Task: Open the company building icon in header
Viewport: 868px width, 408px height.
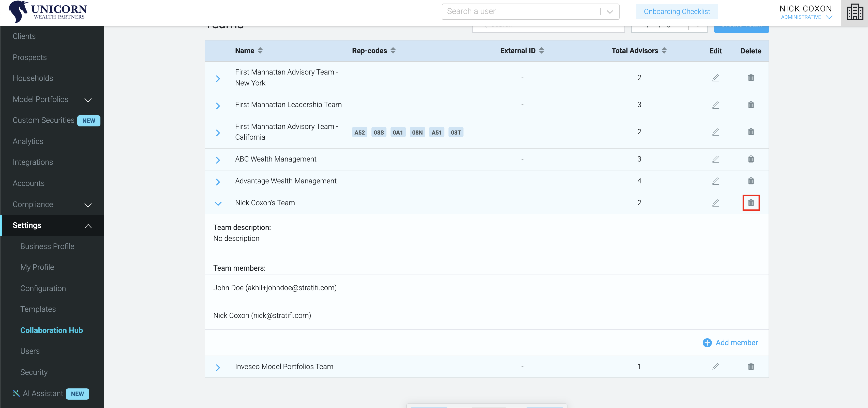Action: [x=855, y=12]
